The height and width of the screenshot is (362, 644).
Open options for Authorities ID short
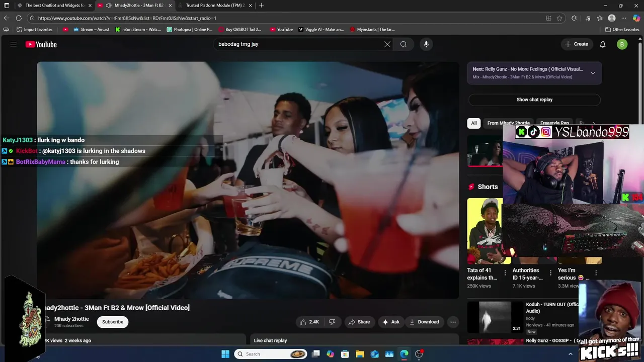[551, 273]
